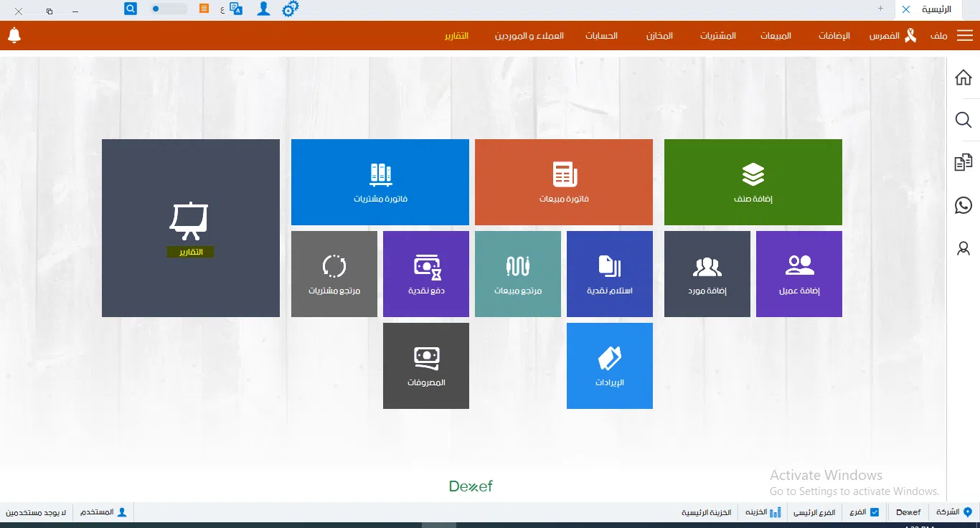Click the large reports tile (التقارير)
980x528 pixels.
pos(191,228)
